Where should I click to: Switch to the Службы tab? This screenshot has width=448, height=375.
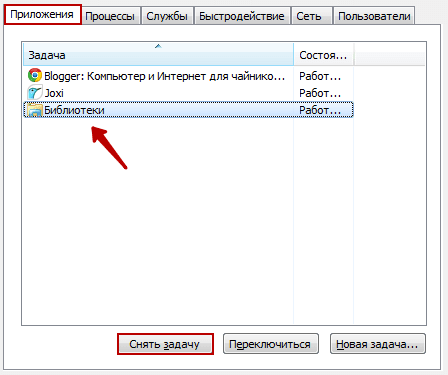click(x=167, y=16)
